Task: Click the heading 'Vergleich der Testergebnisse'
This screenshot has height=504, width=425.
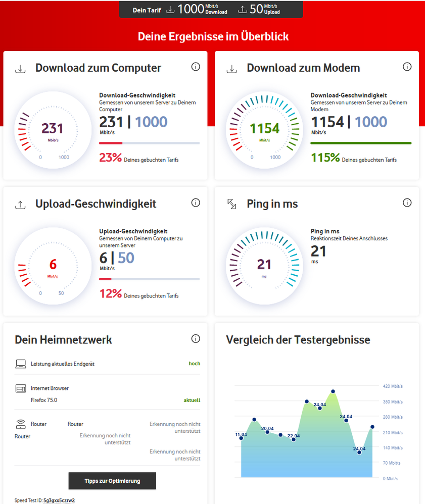Action: [x=298, y=340]
